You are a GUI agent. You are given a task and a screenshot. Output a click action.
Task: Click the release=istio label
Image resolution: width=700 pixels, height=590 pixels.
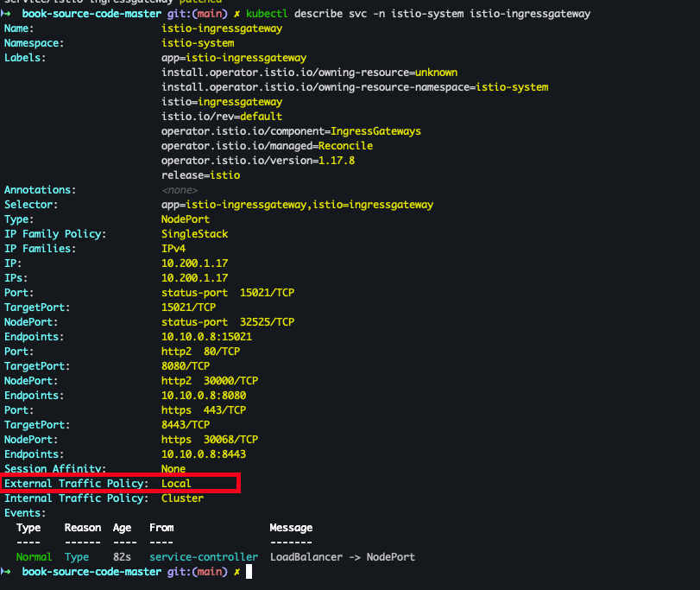click(201, 175)
